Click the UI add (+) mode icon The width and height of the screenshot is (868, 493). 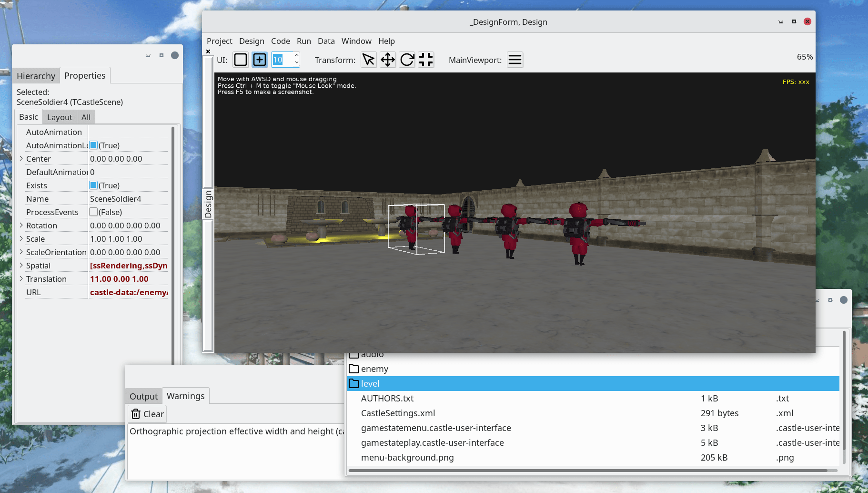click(x=259, y=60)
